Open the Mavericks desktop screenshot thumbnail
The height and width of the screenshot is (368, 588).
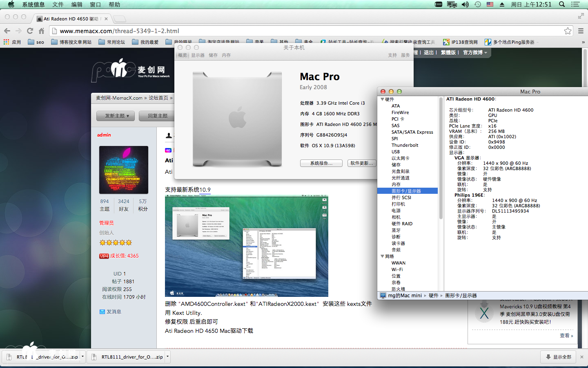[x=246, y=246]
